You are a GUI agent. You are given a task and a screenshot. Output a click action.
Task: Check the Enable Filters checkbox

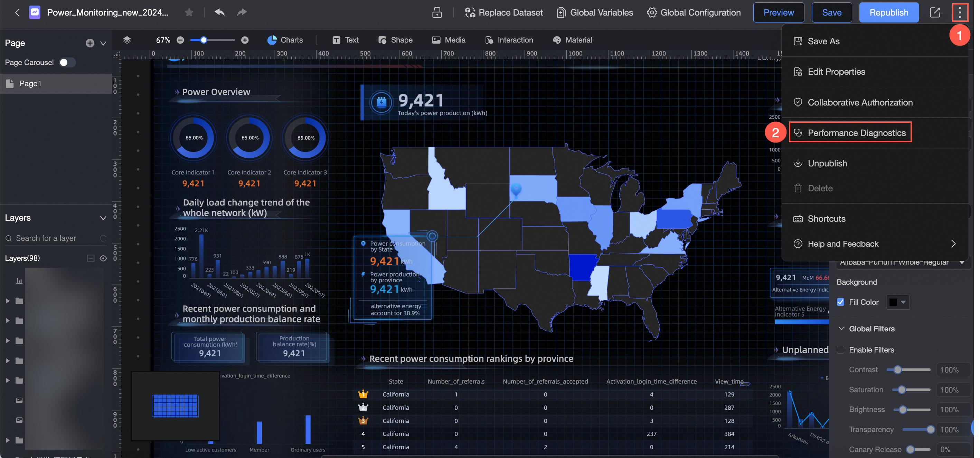tap(841, 350)
